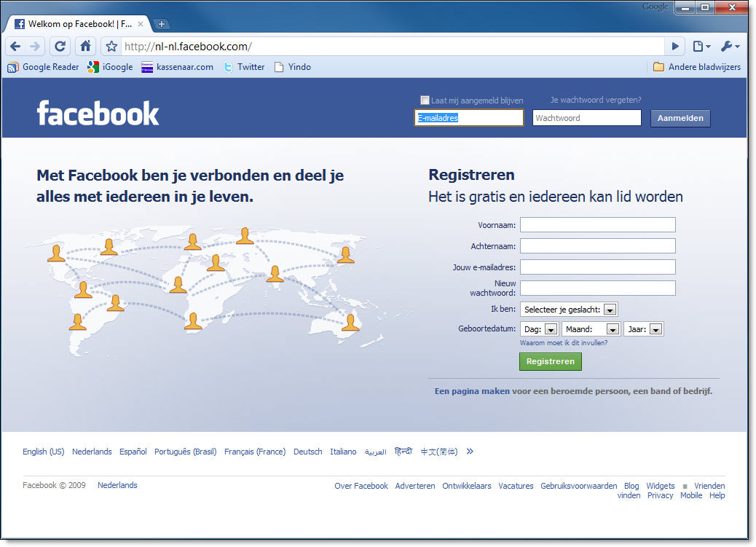Click the Achternaam input field
Screen dimensions: 756x547
[x=598, y=246]
